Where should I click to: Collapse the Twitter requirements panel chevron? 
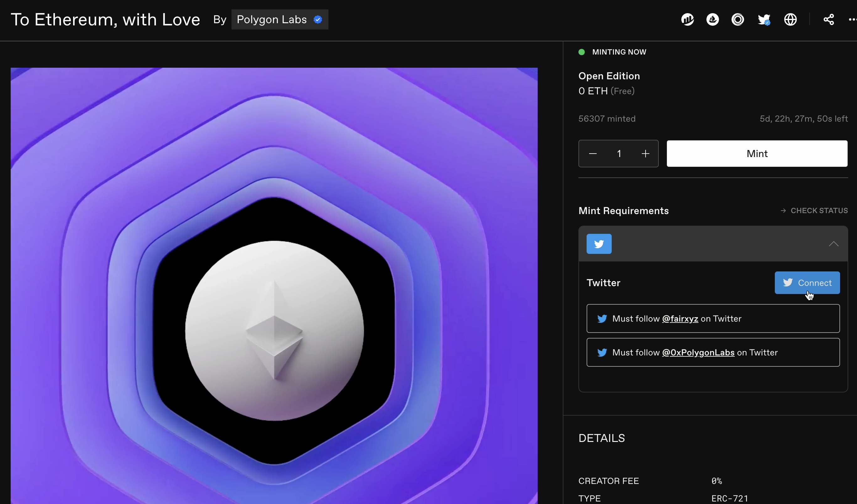pyautogui.click(x=833, y=244)
